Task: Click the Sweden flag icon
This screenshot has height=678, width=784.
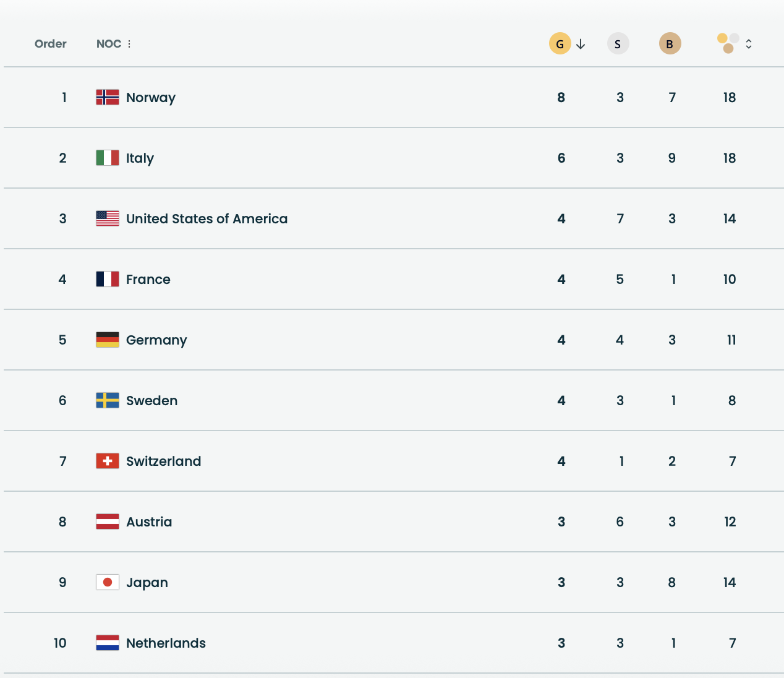Action: (x=108, y=400)
